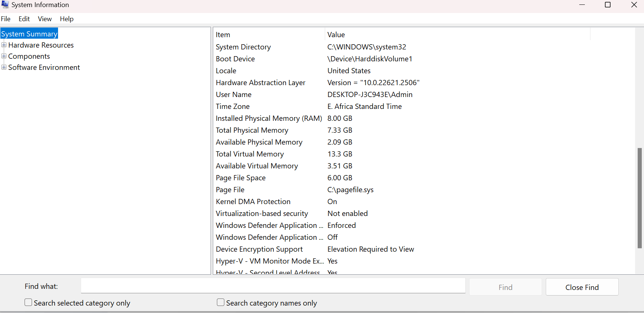This screenshot has width=644, height=313.
Task: Select the Page File Space row
Action: 402,178
